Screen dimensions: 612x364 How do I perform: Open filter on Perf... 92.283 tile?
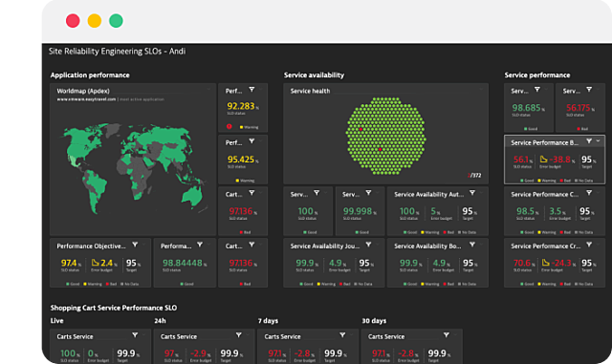point(251,90)
